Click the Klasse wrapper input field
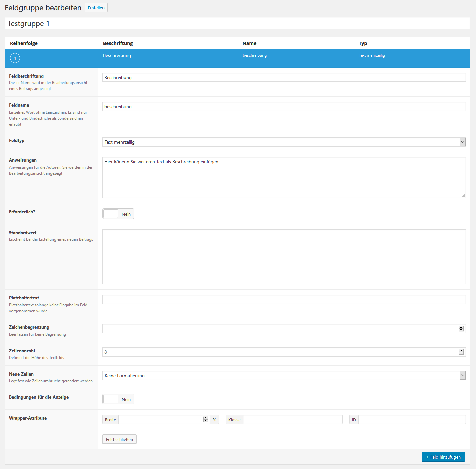Image resolution: width=476 pixels, height=469 pixels. [x=293, y=419]
